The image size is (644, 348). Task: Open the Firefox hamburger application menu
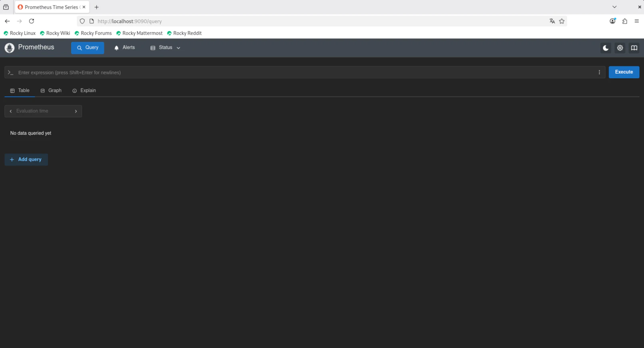tap(637, 21)
